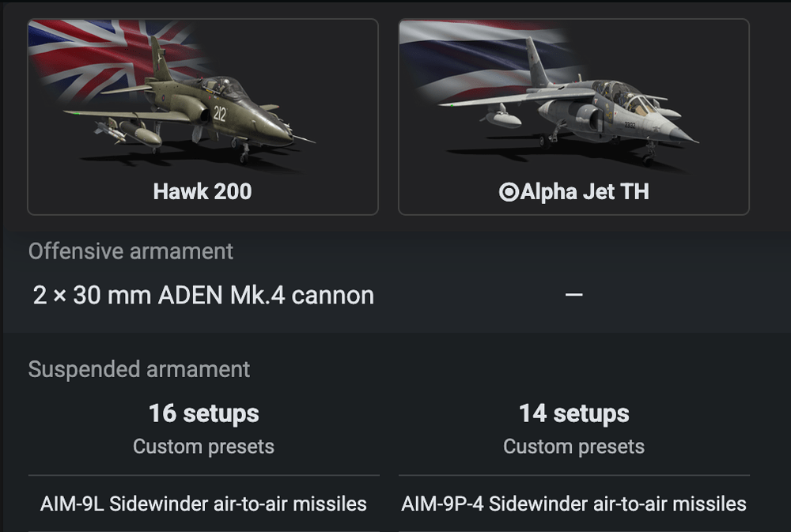The height and width of the screenshot is (532, 791).
Task: Select AIM-9P-4 Sidewinder air-to-air missiles
Action: point(574,504)
